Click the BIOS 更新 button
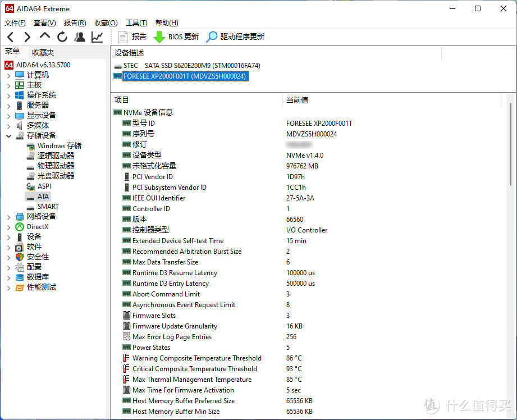 (176, 37)
